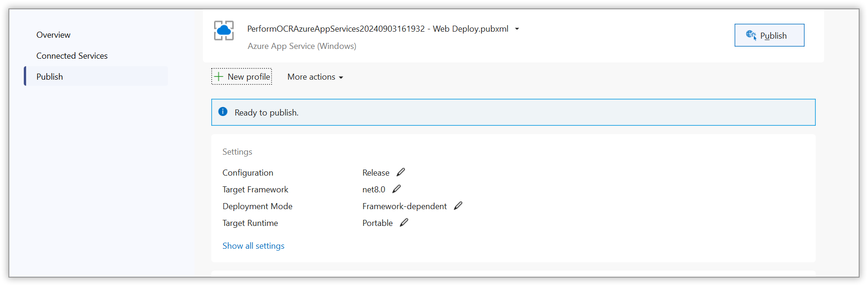Open the More actions dropdown
Screen dimensions: 868x286
[x=315, y=77]
